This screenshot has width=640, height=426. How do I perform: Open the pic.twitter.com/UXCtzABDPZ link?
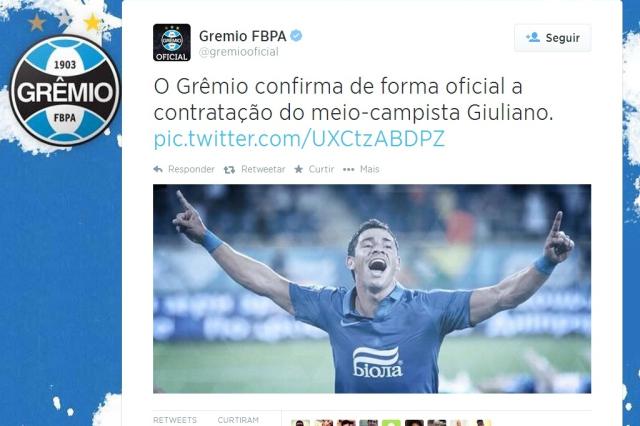click(x=299, y=139)
